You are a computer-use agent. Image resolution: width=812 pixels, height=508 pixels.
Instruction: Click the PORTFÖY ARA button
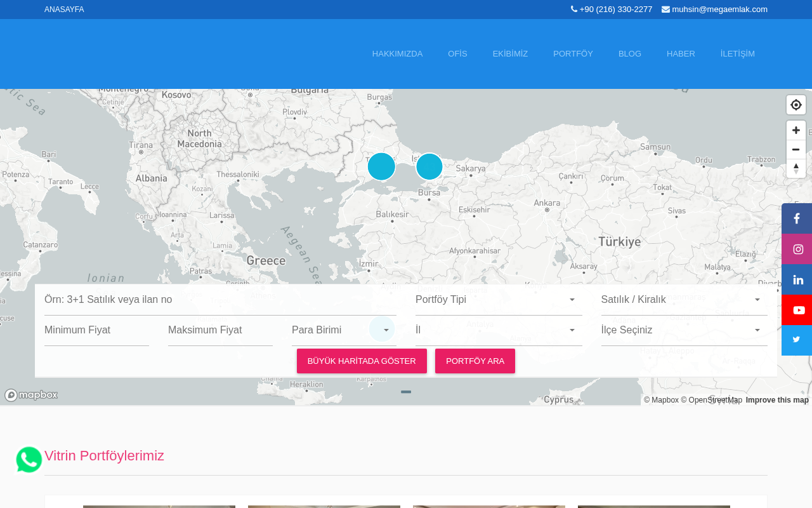click(x=475, y=361)
